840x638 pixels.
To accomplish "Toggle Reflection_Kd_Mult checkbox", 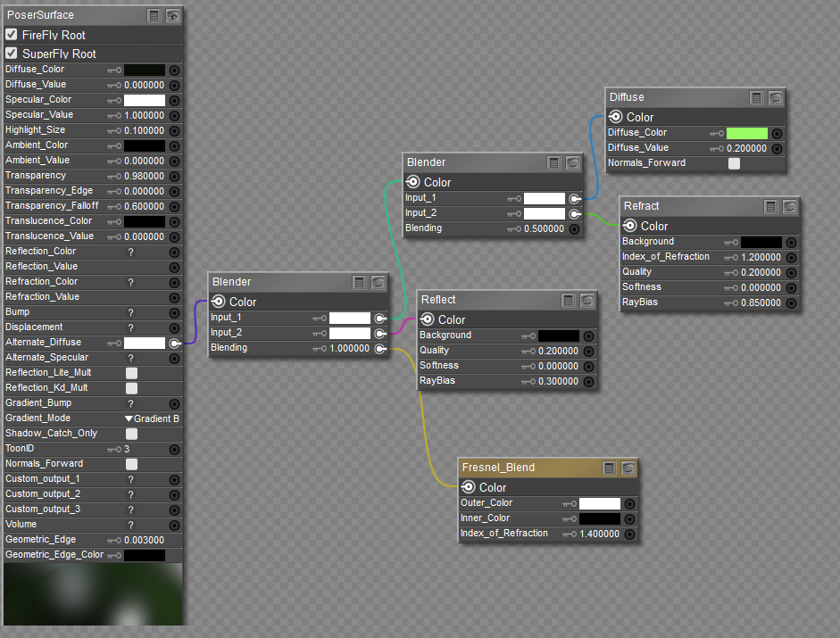I will (x=131, y=388).
